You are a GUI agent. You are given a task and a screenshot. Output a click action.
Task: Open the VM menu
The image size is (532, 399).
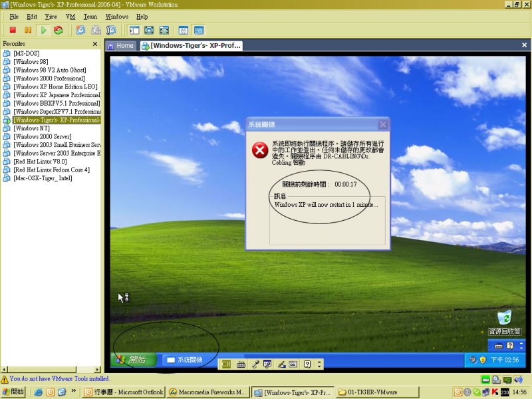coord(70,16)
